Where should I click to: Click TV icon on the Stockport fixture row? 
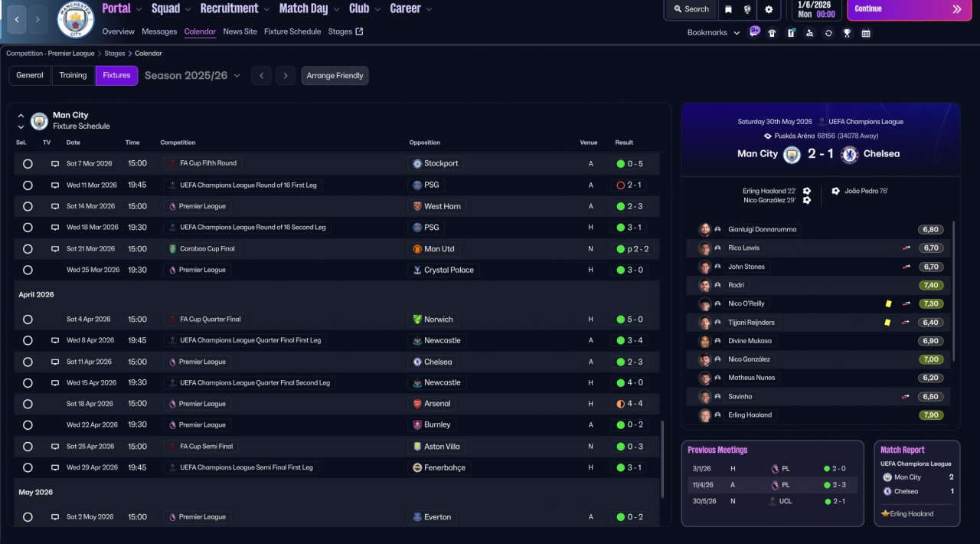click(x=55, y=163)
